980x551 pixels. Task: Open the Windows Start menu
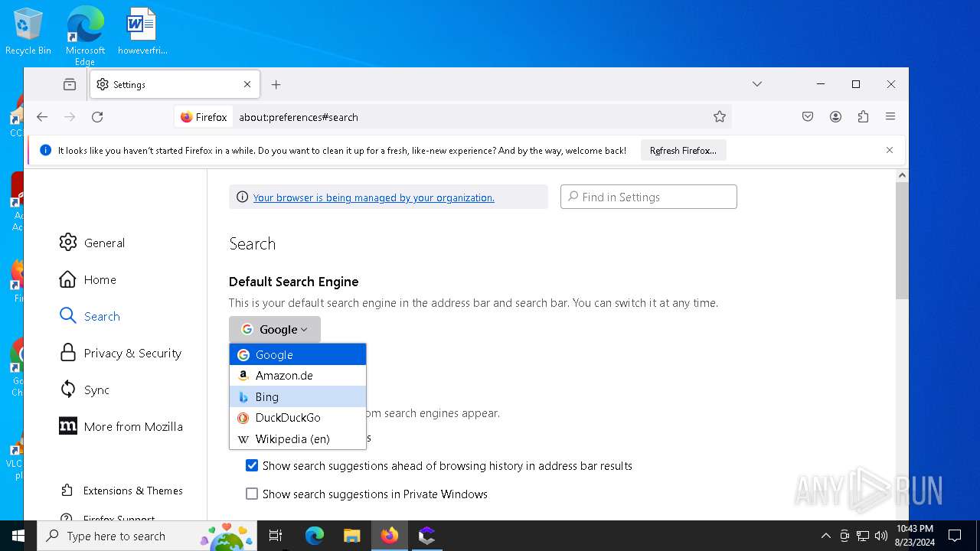pyautogui.click(x=18, y=536)
